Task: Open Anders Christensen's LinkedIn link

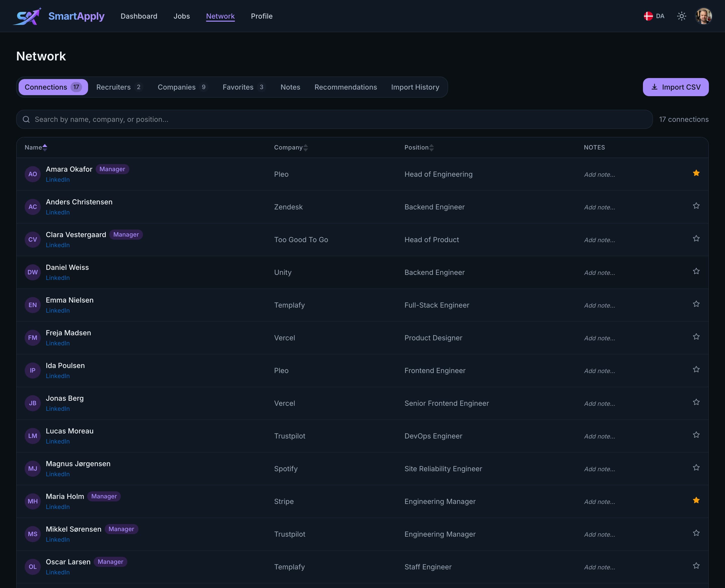Action: tap(58, 212)
